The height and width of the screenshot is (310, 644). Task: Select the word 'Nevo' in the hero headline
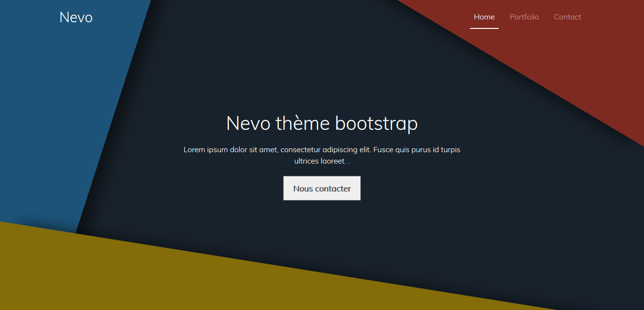[248, 123]
